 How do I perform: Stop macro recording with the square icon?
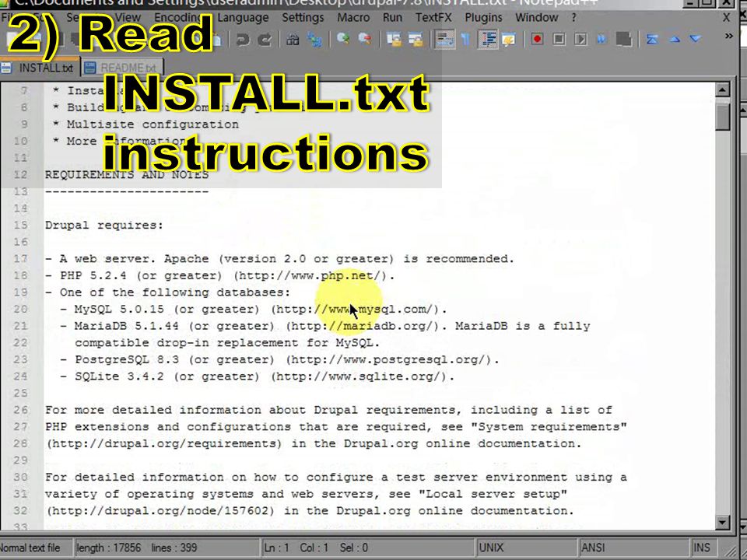point(559,39)
